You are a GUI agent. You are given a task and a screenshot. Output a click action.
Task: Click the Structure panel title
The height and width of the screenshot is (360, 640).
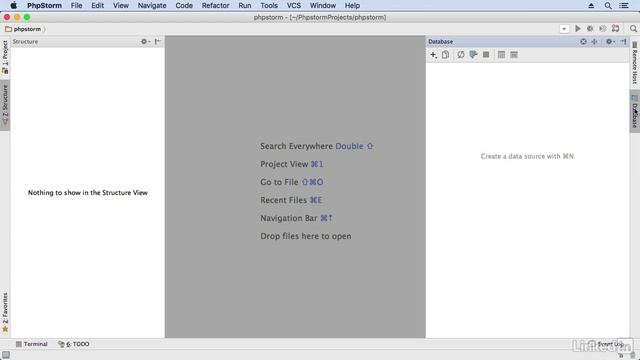click(x=25, y=42)
